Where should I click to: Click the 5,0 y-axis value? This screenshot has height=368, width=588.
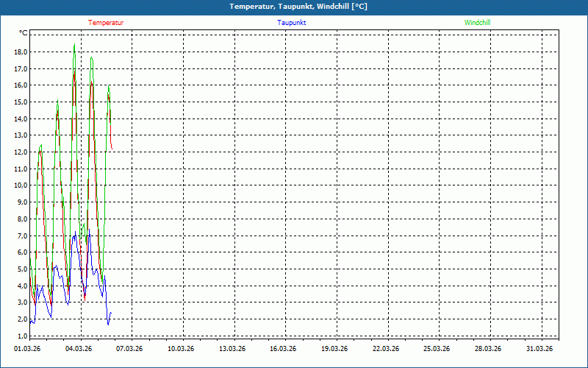[23, 269]
